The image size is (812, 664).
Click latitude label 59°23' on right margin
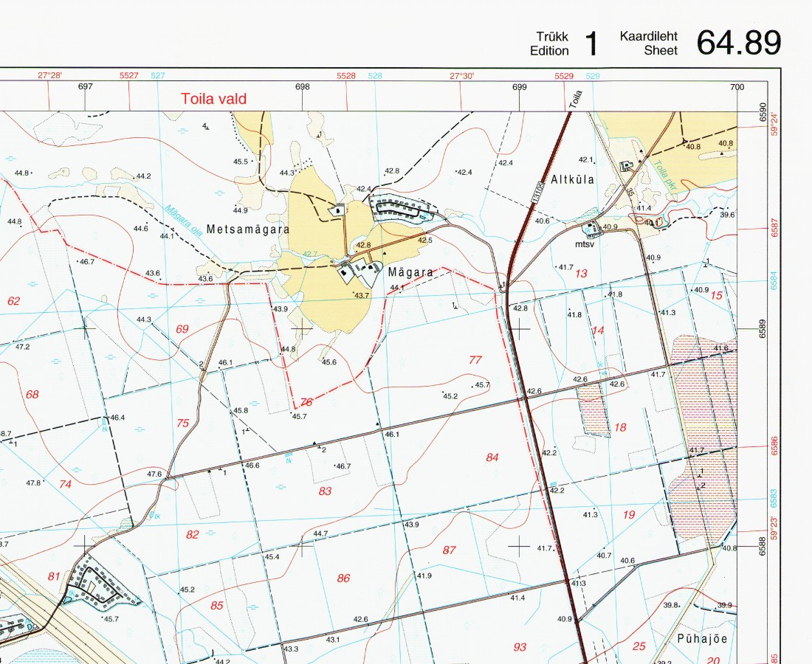point(774,528)
